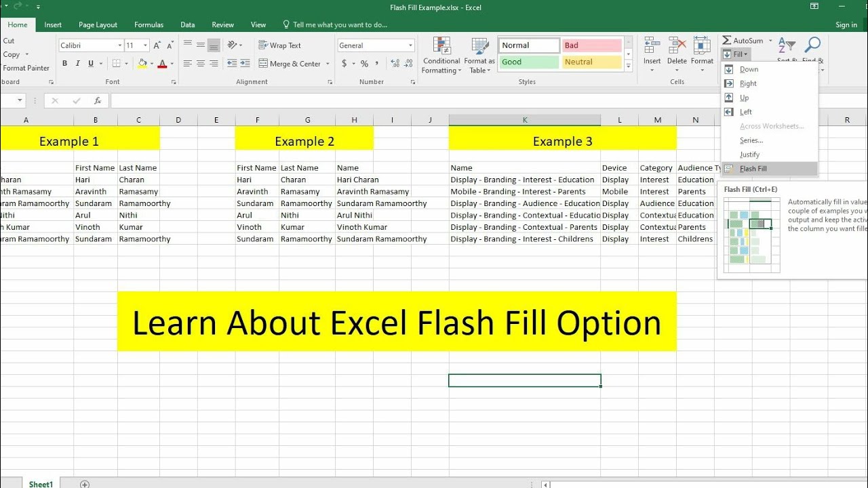Apply the fill color bucket
The image size is (868, 488).
coord(142,64)
